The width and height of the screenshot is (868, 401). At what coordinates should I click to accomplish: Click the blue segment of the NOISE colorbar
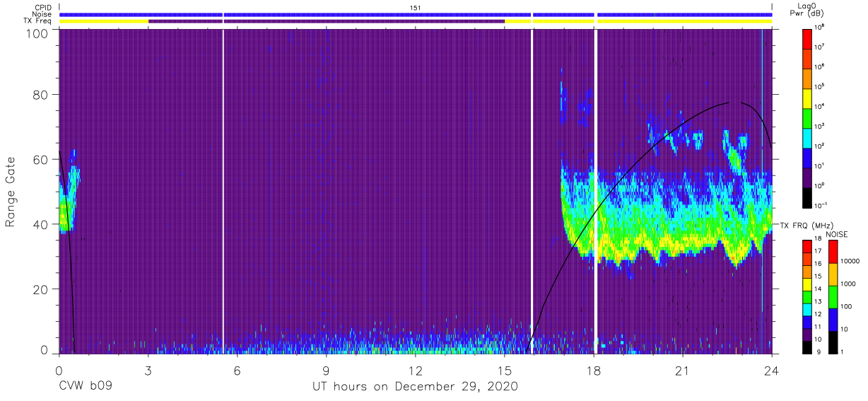pos(832,320)
